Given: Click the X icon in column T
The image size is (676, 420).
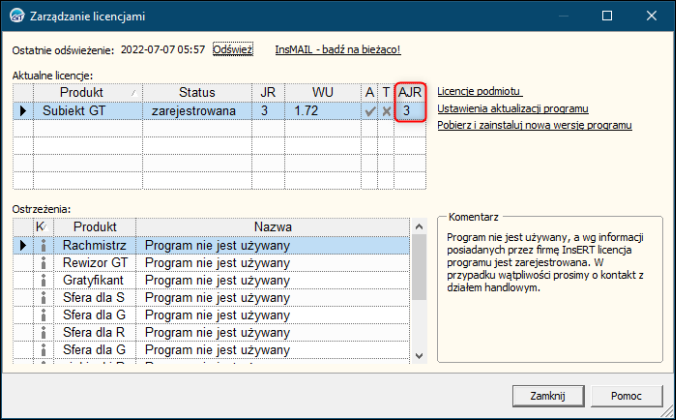Looking at the screenshot, I should [x=386, y=111].
